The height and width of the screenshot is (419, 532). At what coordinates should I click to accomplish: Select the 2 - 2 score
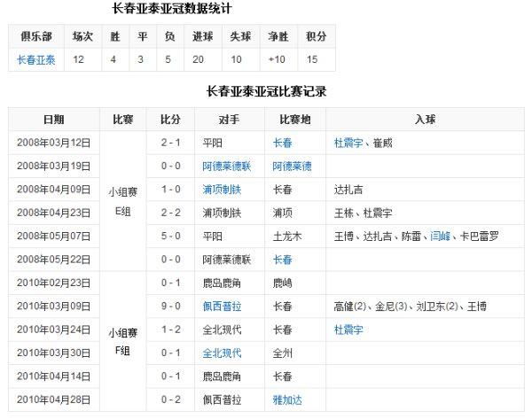coord(170,213)
